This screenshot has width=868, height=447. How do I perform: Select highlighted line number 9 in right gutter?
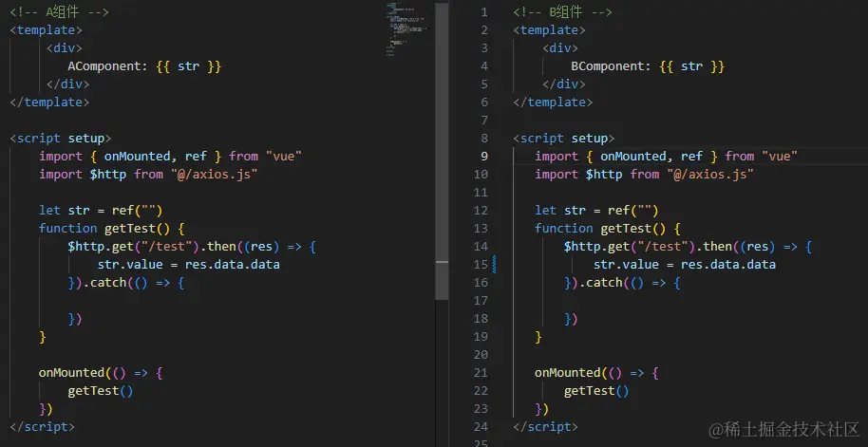[x=484, y=156]
